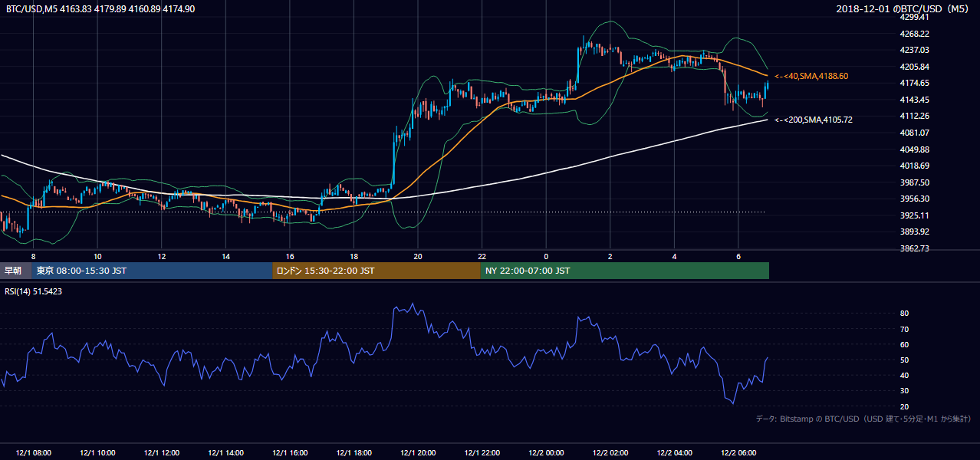Click the bottom time label 12/2 02:00

[x=610, y=453]
